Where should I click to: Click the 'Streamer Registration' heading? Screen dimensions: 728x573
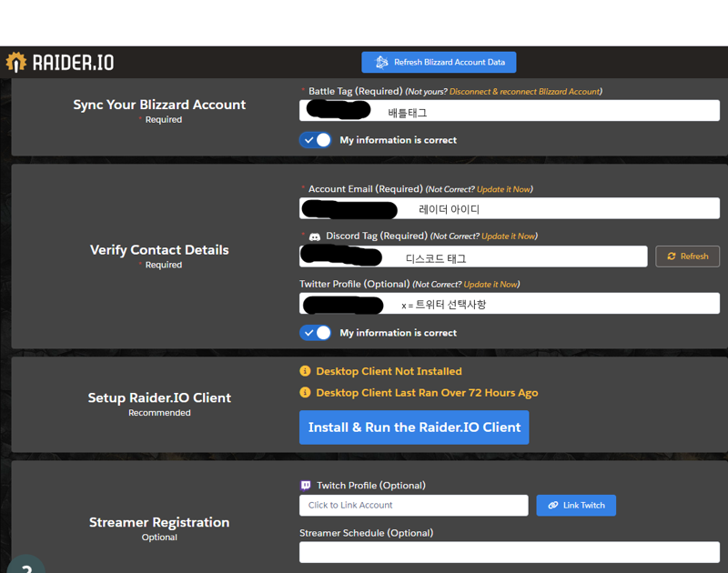159,522
